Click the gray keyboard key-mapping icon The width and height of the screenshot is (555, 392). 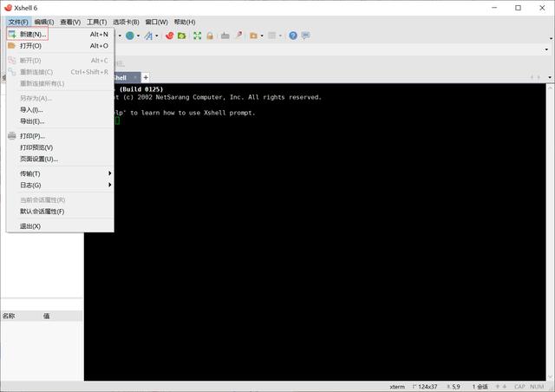[225, 36]
